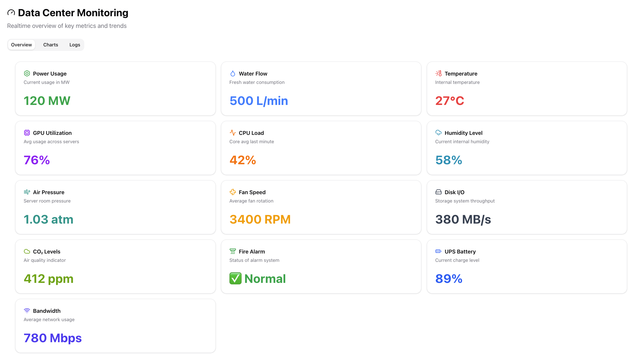Click the gauge icon beside the dashboard title
Image resolution: width=638 pixels, height=364 pixels.
(x=11, y=12)
